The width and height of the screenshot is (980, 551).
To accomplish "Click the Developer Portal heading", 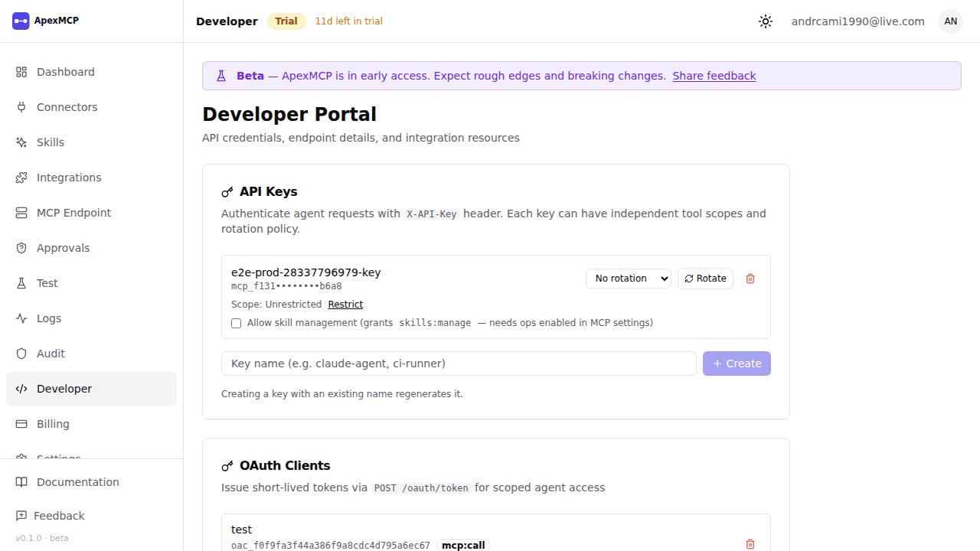I will 289,114.
